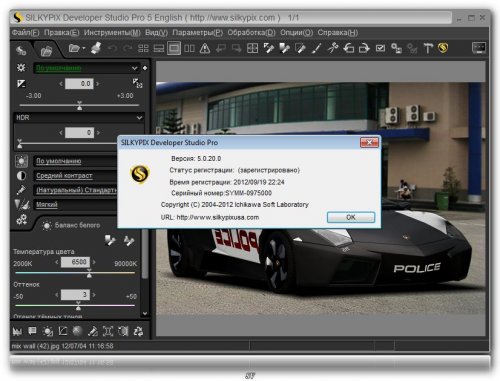Click the monitor display icon at toolbar right
500x381 pixels.
pyautogui.click(x=479, y=48)
